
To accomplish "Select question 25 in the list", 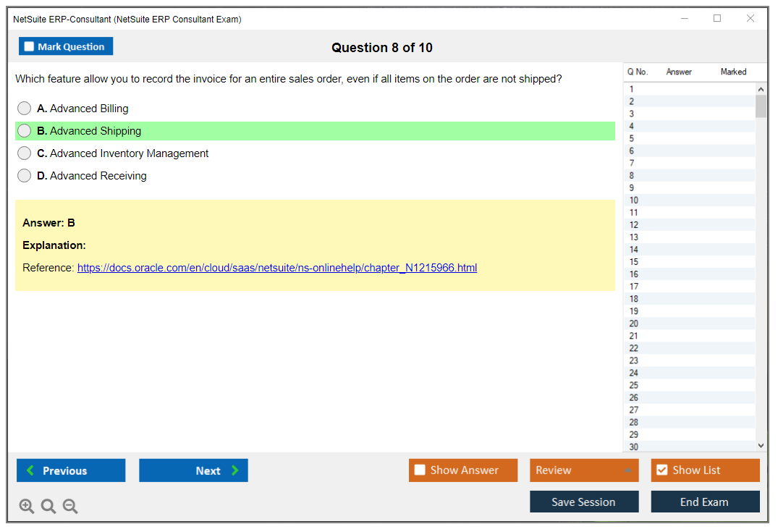I will pyautogui.click(x=689, y=385).
